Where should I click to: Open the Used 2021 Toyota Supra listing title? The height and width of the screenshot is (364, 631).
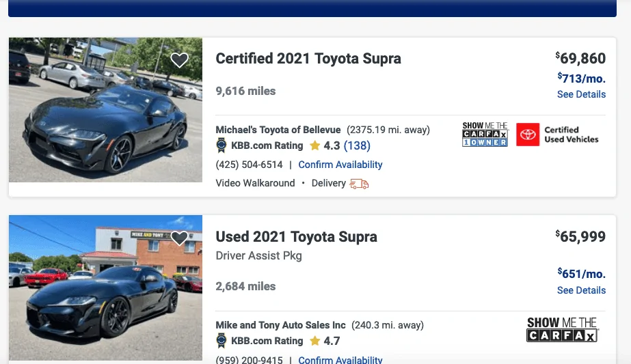click(x=296, y=237)
